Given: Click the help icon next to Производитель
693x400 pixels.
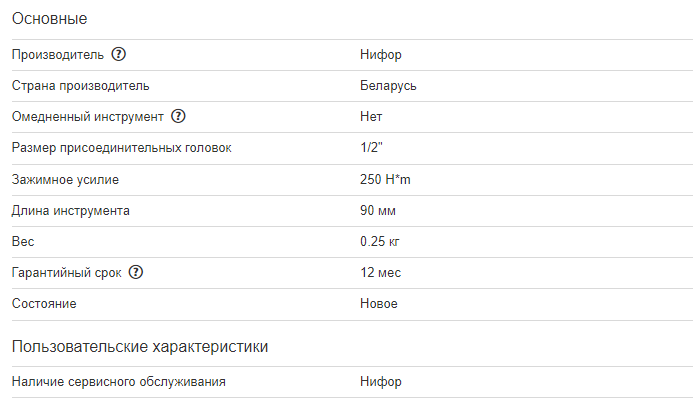Looking at the screenshot, I should [119, 54].
